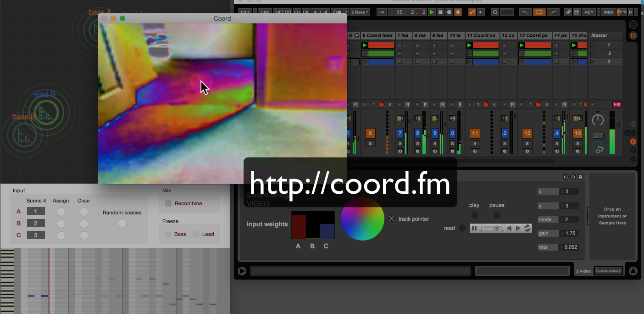Image resolution: width=644 pixels, height=314 pixels.
Task: Toggle loop icon in movie playbar
Action: pos(527,228)
